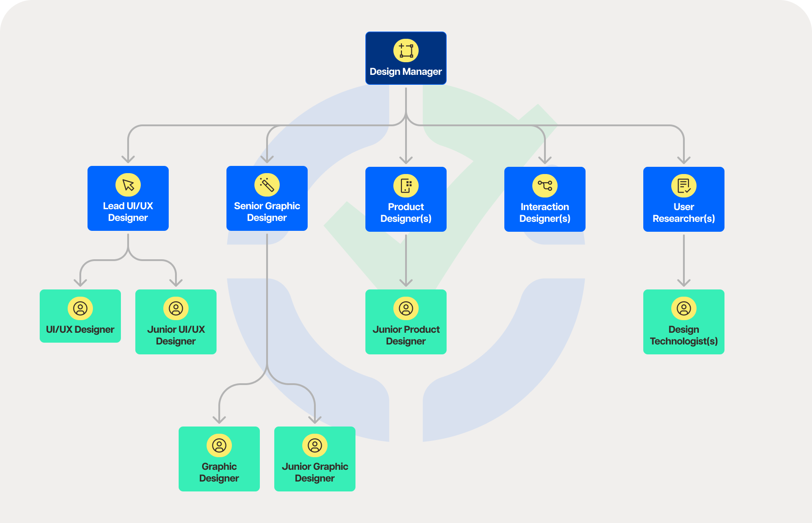This screenshot has width=812, height=523.
Task: Click the Design Manager frame icon
Action: 406,50
